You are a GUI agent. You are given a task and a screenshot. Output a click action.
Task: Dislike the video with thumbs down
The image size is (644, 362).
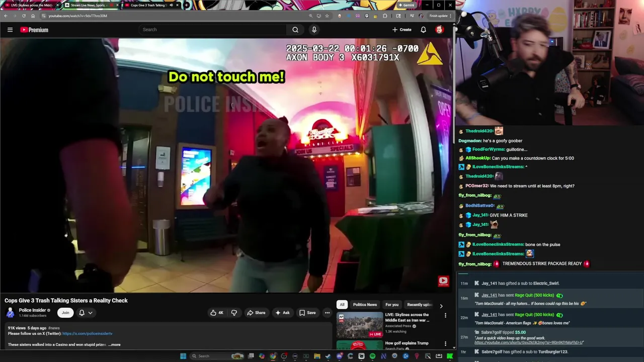tap(234, 313)
